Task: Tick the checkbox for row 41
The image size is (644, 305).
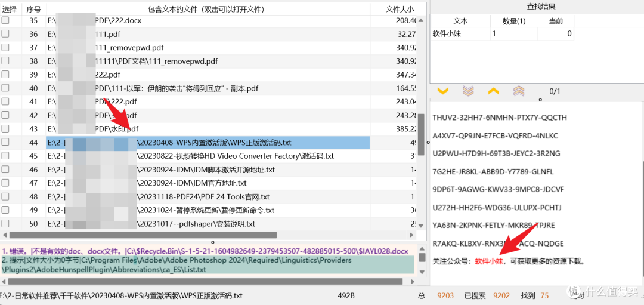Action: tap(5, 102)
